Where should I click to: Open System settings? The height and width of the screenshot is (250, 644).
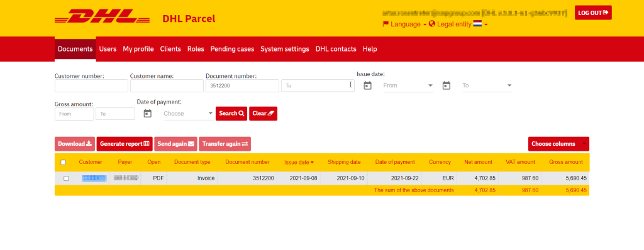coord(285,49)
